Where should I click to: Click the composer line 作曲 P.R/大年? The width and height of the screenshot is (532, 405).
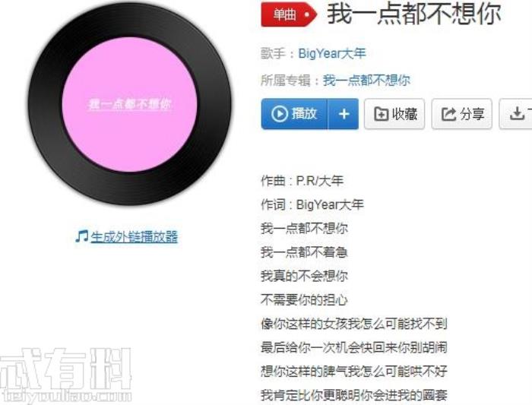pos(302,181)
